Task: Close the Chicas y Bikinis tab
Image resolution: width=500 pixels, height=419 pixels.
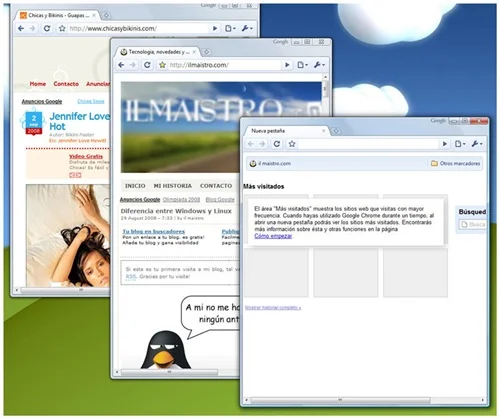Action: (x=94, y=16)
